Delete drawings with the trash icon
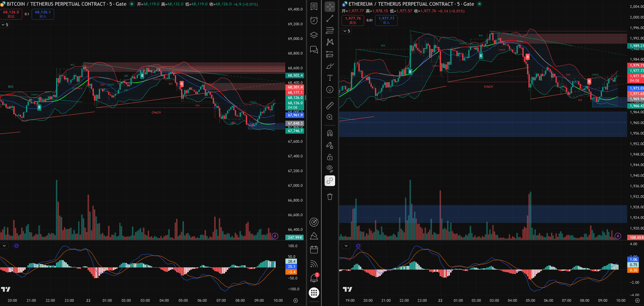The width and height of the screenshot is (644, 306). tap(330, 197)
